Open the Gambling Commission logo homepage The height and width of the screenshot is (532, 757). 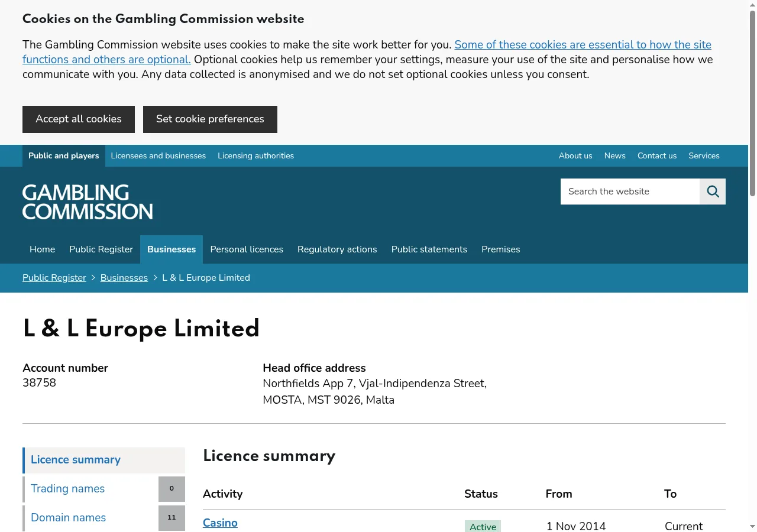tap(88, 202)
